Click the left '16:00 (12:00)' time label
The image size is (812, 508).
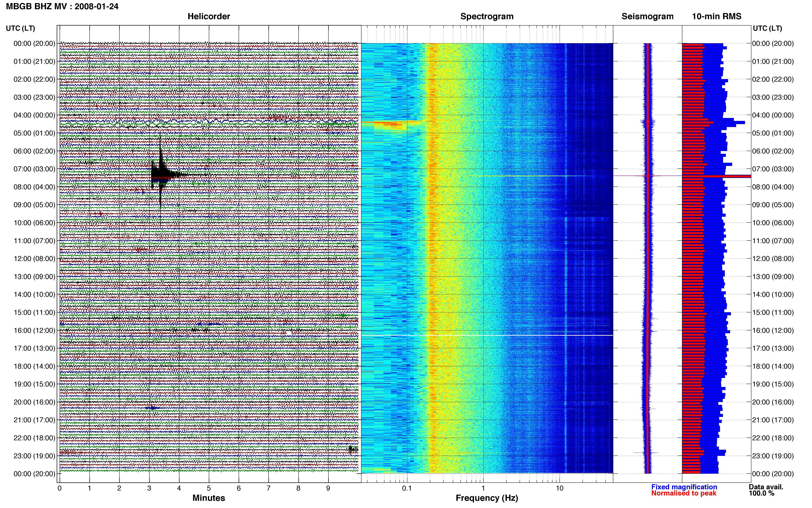(x=34, y=330)
